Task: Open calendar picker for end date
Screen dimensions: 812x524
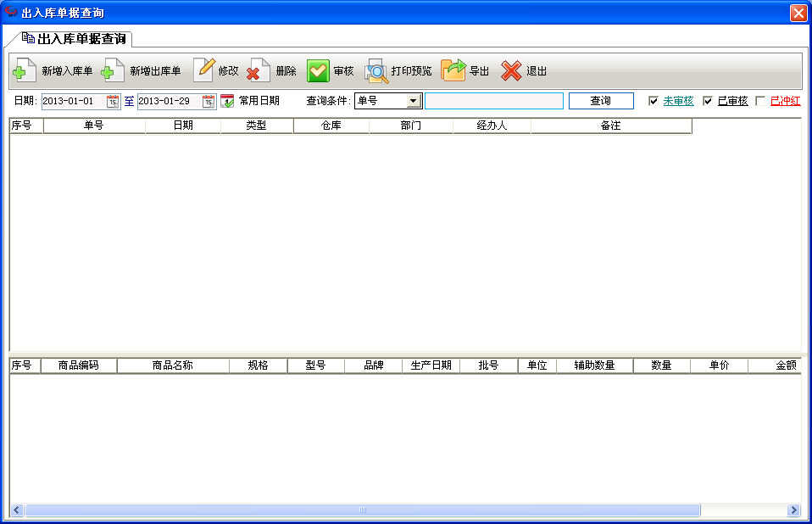Action: coord(209,101)
